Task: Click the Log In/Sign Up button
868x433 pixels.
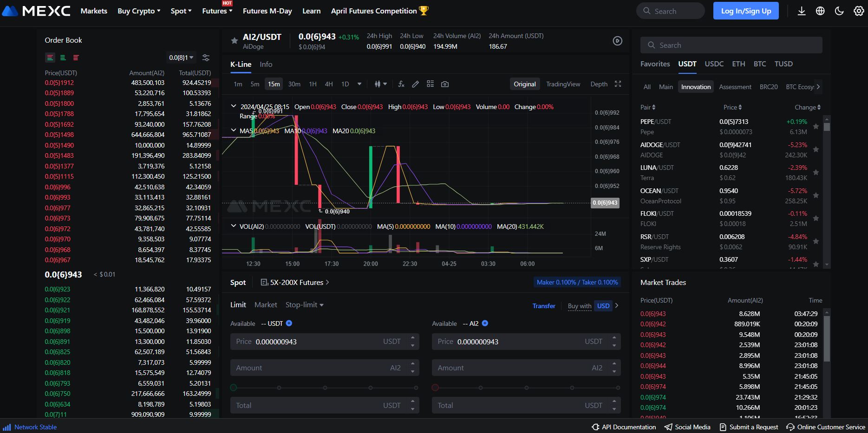Action: [746, 11]
